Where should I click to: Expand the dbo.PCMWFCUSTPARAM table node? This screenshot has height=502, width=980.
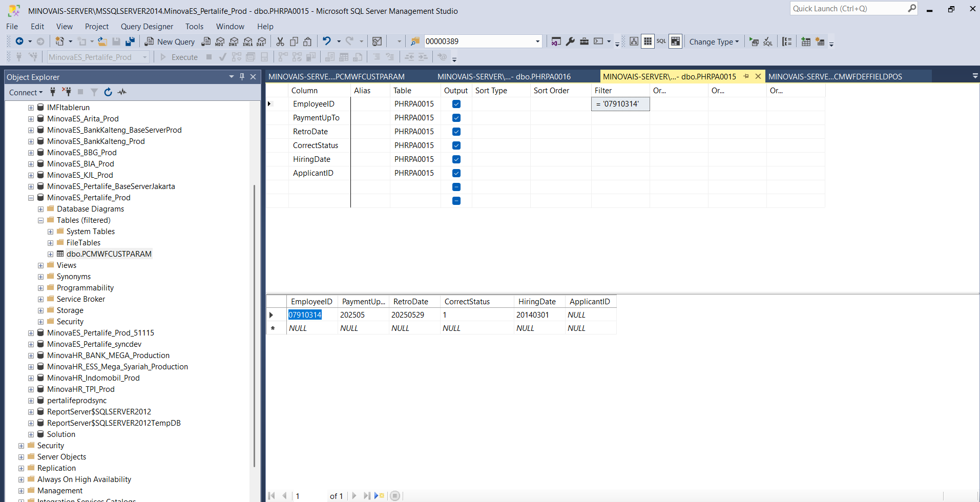coord(50,254)
